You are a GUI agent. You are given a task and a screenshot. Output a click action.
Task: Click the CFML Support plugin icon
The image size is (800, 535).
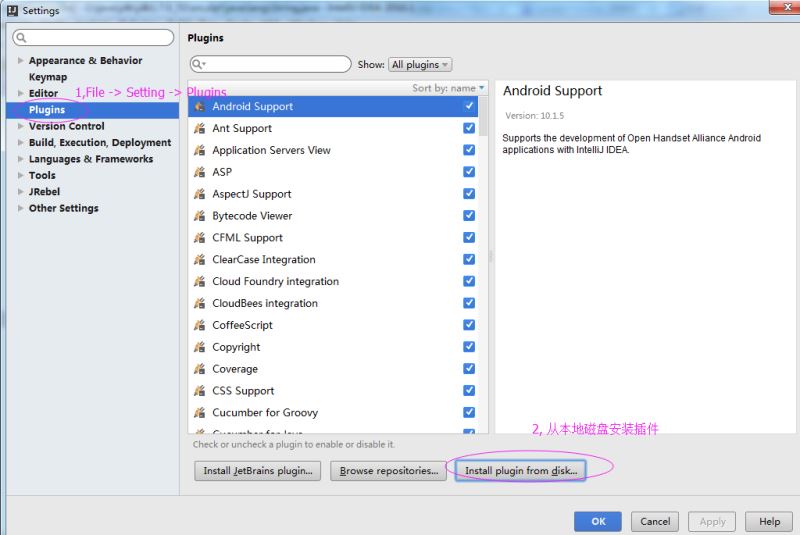pos(199,238)
